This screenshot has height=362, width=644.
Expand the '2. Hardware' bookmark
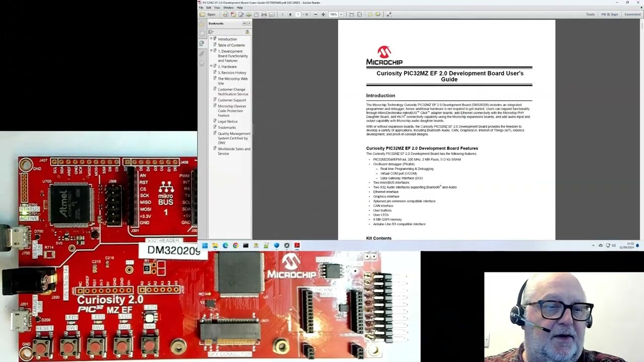(211, 66)
